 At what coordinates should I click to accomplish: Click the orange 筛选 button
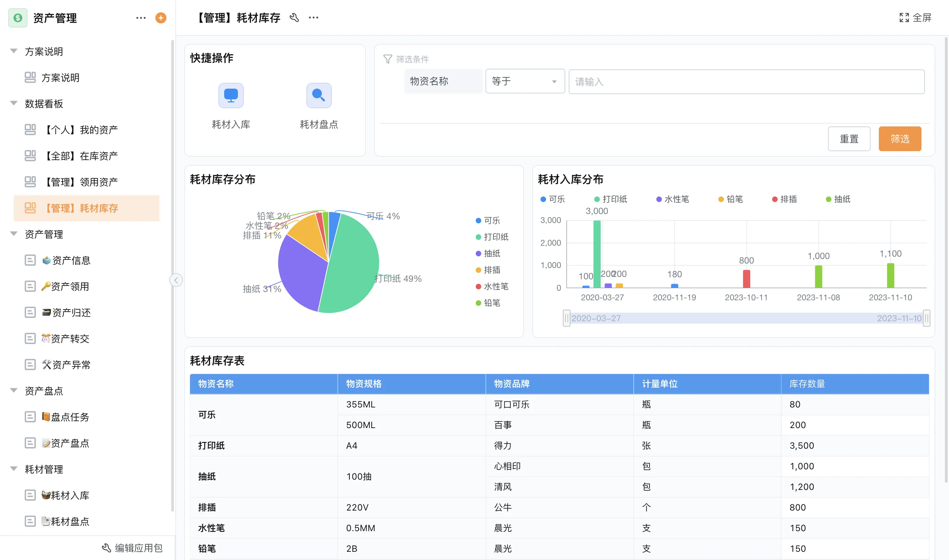coord(900,139)
